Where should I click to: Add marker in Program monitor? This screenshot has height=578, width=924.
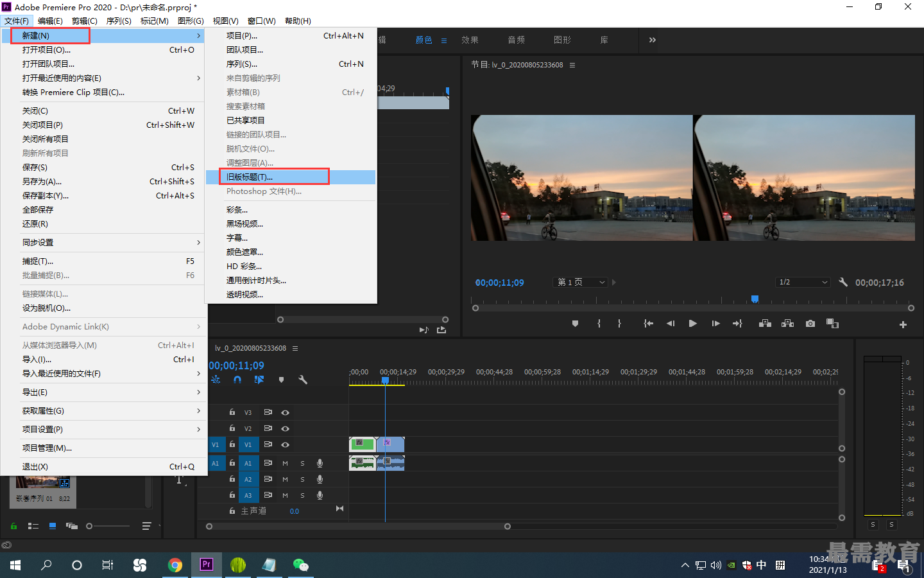575,324
